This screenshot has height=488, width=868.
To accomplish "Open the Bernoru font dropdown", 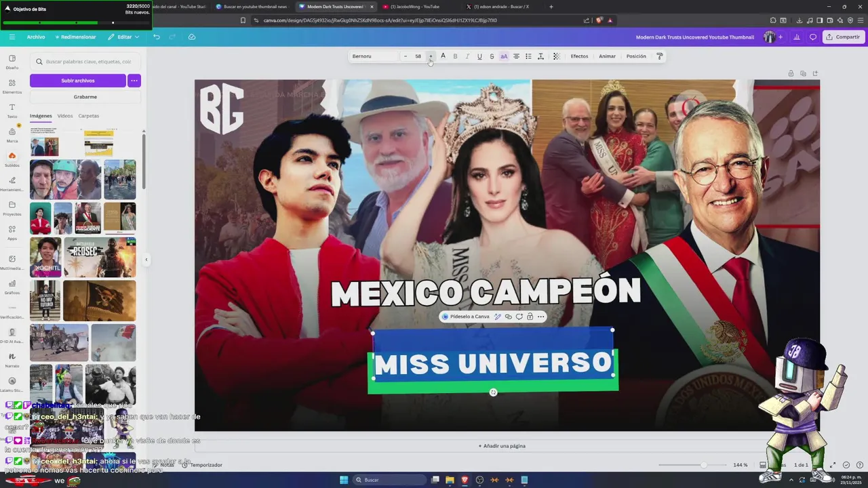I will coord(374,56).
